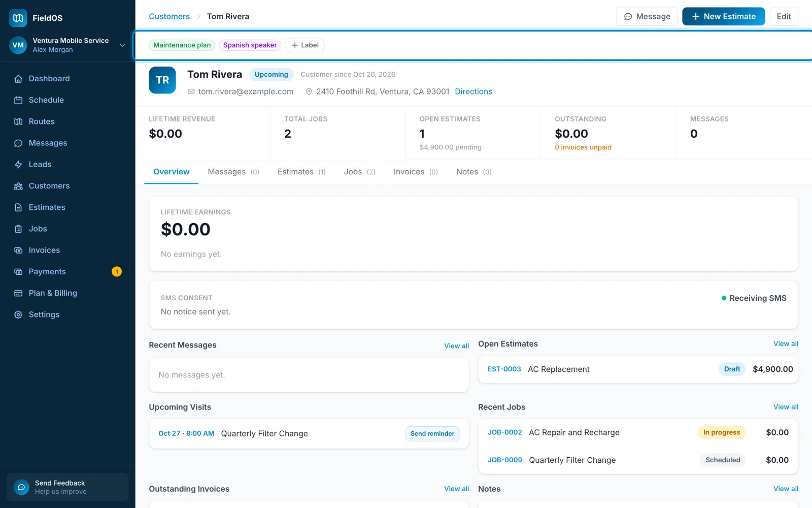
Task: Click the Dashboard home icon
Action: (x=18, y=79)
